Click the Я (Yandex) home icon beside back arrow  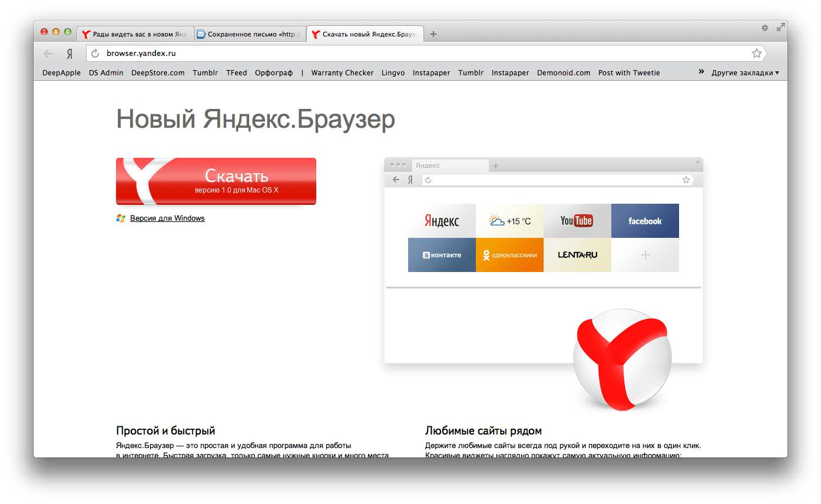pos(69,53)
